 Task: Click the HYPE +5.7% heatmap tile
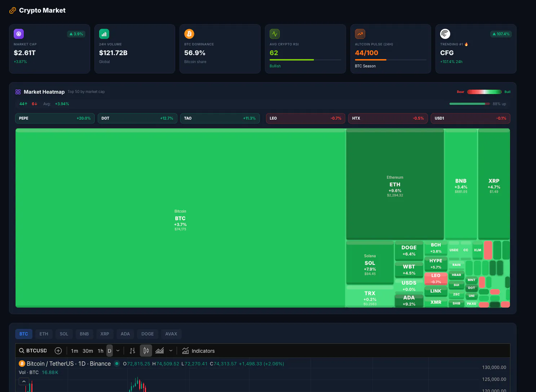(436, 264)
